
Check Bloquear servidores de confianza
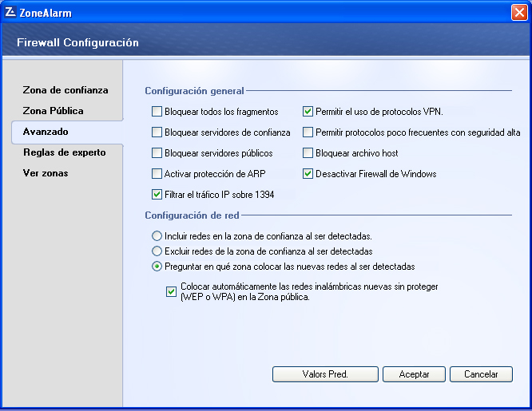(x=157, y=132)
